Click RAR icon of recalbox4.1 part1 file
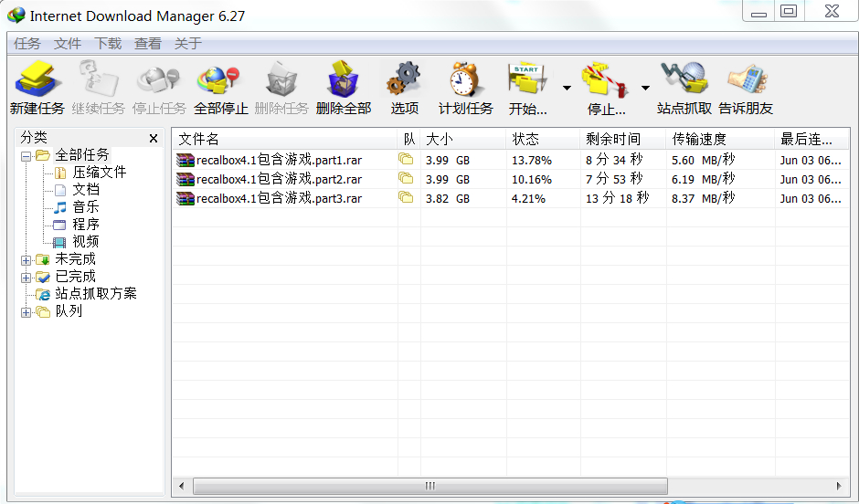This screenshot has width=859, height=504. pos(186,160)
